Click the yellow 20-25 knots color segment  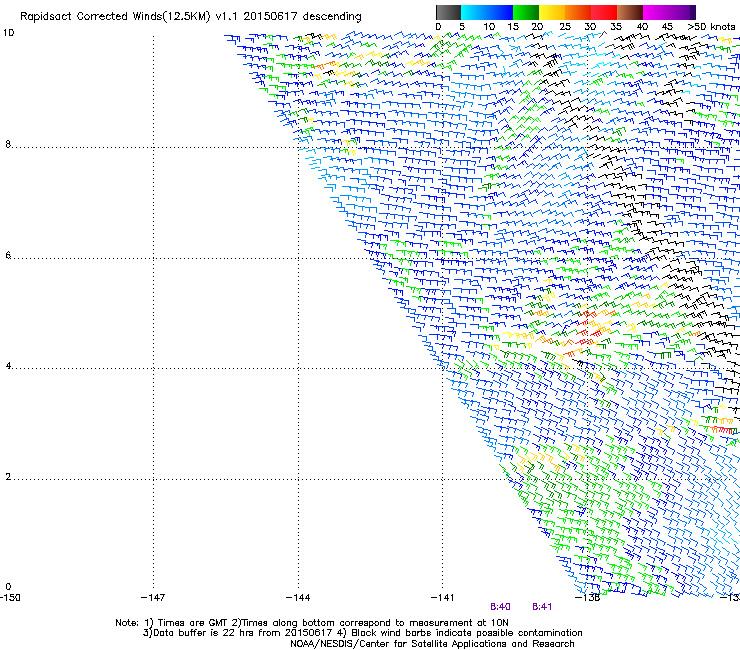point(552,12)
